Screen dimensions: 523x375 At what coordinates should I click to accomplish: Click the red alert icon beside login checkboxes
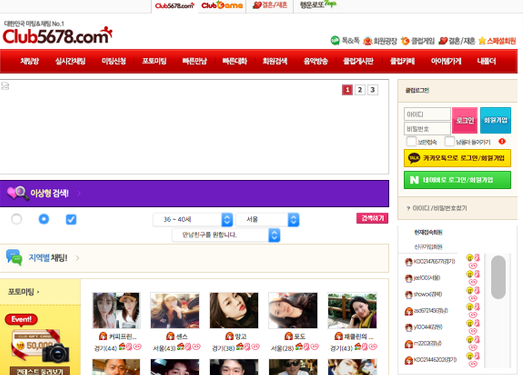pyautogui.click(x=502, y=141)
